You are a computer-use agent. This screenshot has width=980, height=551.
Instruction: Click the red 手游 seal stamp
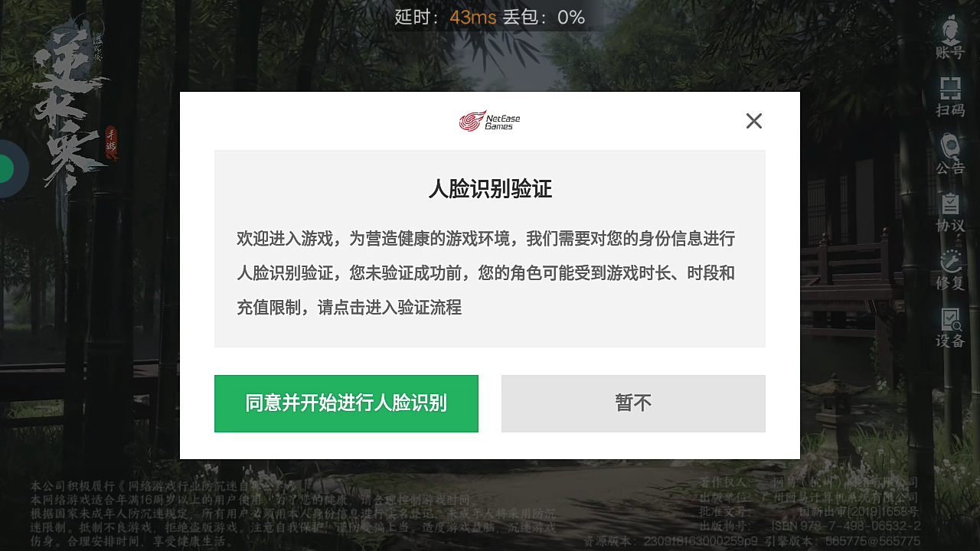[x=112, y=142]
